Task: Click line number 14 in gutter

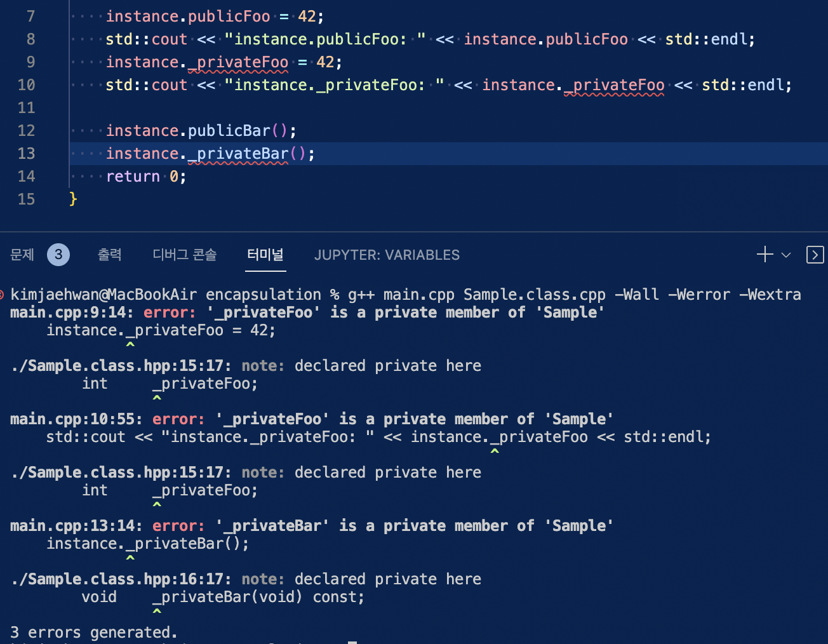Action: pyautogui.click(x=26, y=176)
